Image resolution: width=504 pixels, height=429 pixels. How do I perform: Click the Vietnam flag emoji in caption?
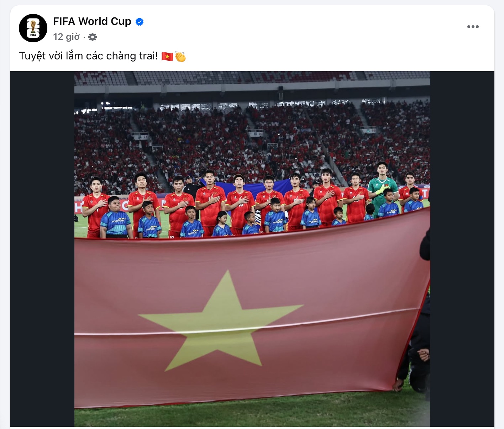tap(167, 56)
